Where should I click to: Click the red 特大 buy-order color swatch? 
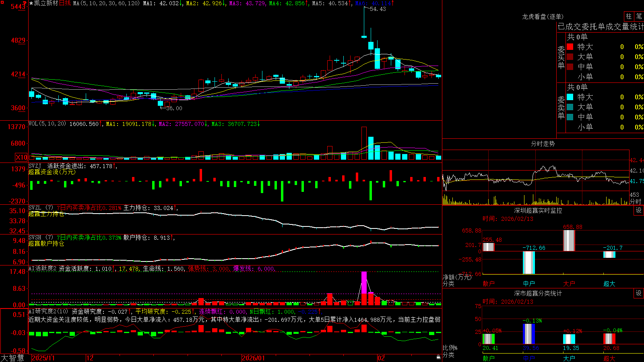(570, 47)
